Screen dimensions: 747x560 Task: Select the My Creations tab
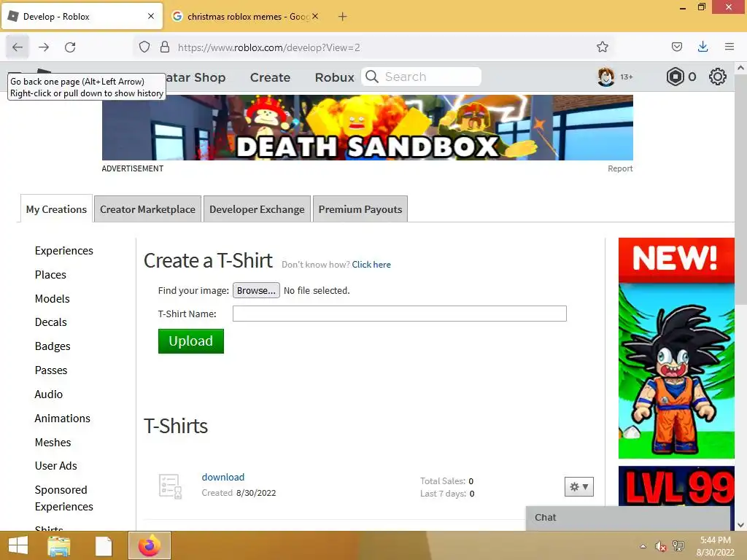pyautogui.click(x=56, y=209)
